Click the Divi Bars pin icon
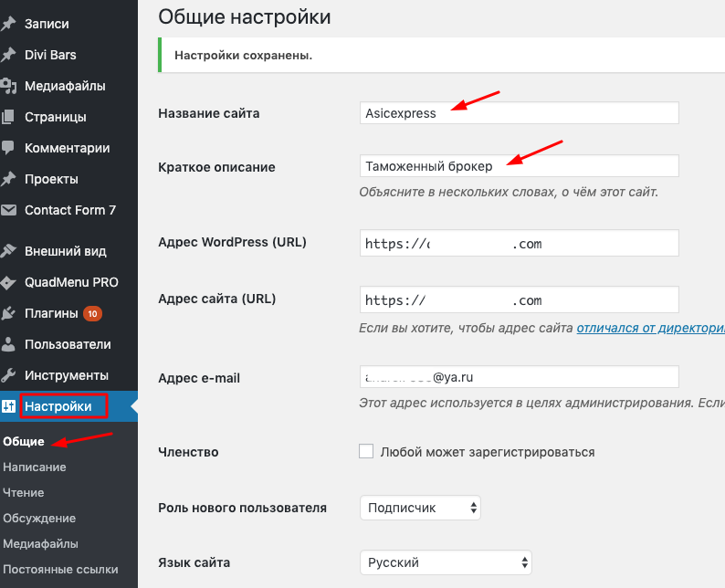Image resolution: width=725 pixels, height=588 pixels. coord(8,55)
